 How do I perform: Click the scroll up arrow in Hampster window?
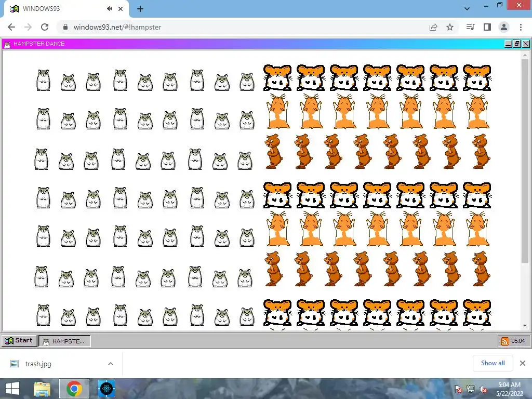(x=525, y=55)
